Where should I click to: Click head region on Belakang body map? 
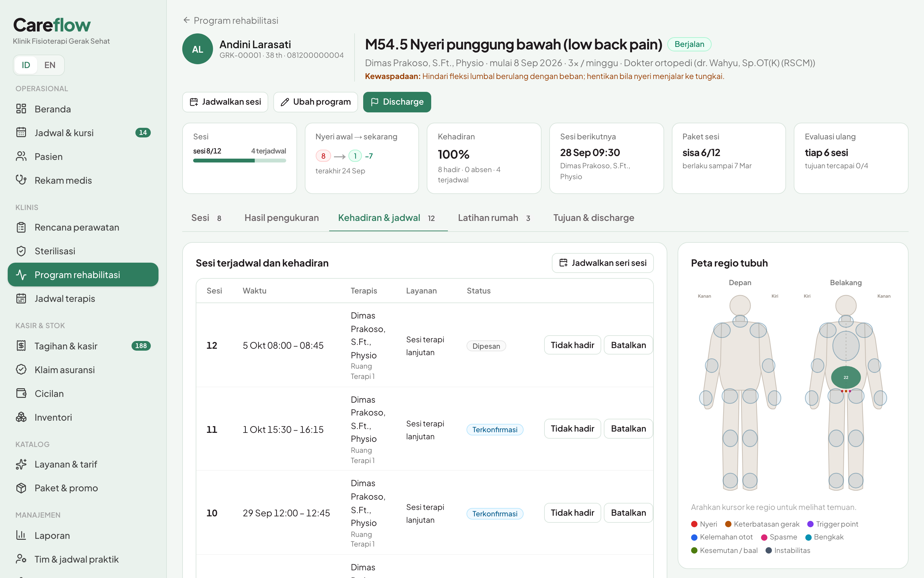coord(846,306)
